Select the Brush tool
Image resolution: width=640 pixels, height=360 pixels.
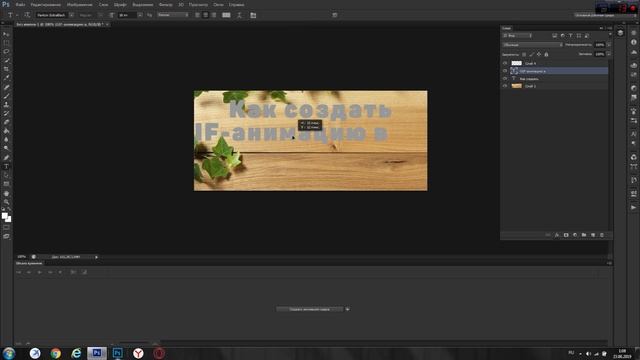pyautogui.click(x=6, y=96)
